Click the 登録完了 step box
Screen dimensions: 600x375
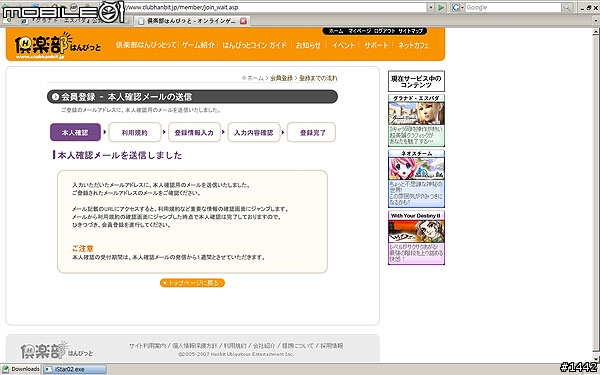311,132
